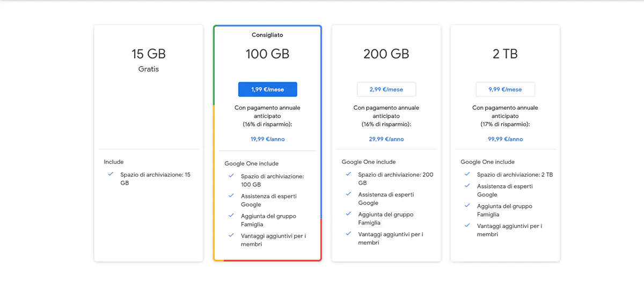Click checkmark next to 100 GB storage feature
This screenshot has width=644, height=302.
(231, 176)
